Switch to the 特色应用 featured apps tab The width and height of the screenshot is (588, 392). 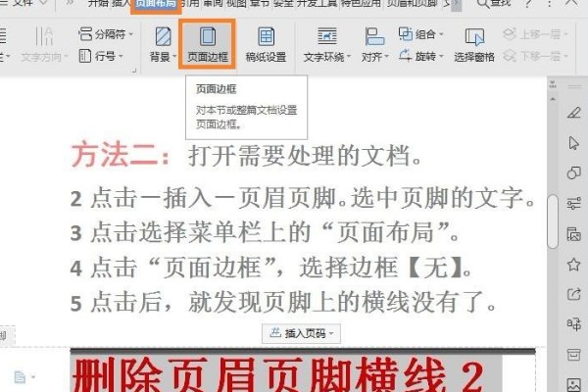point(361,3)
